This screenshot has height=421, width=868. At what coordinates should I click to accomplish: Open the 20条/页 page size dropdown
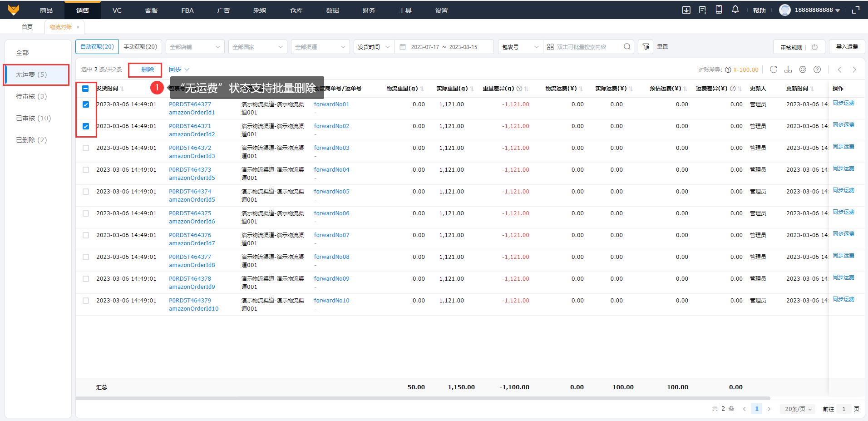[x=798, y=409]
